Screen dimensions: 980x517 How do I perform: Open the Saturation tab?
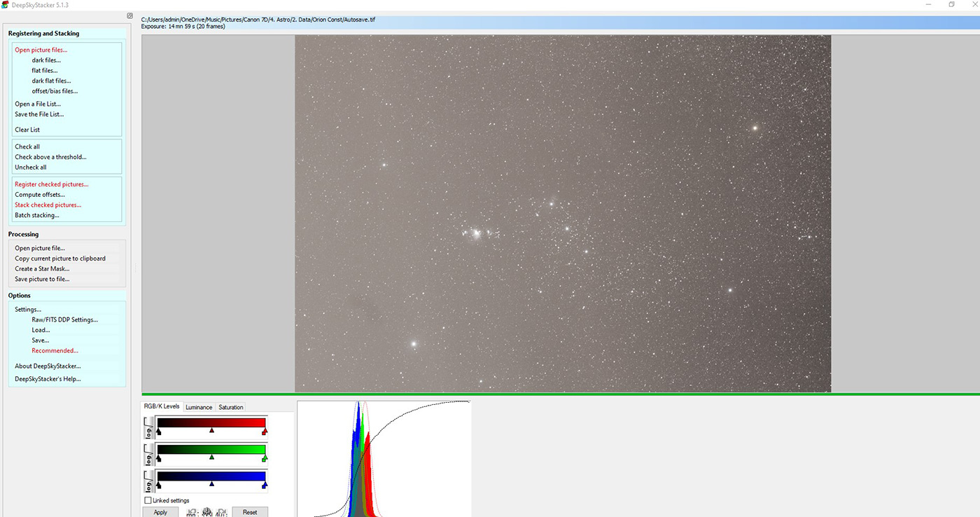click(231, 407)
